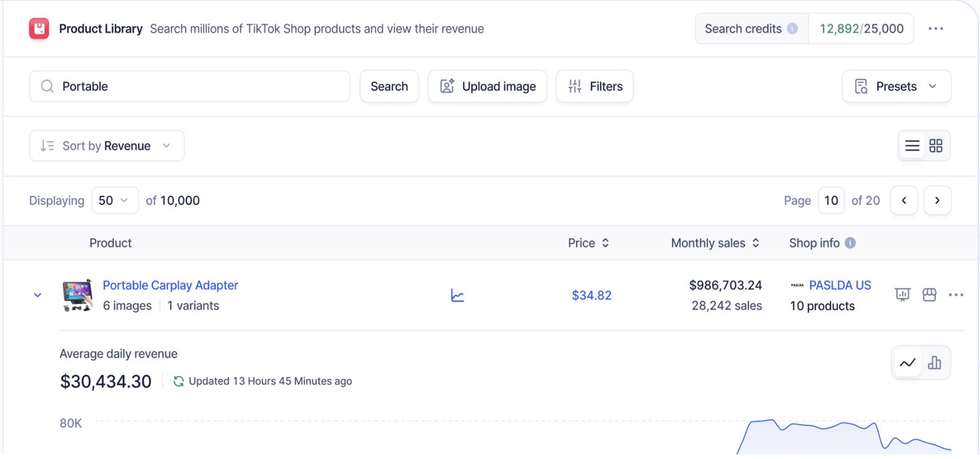The width and height of the screenshot is (980, 459).
Task: Open the PASLDA US shop link
Action: click(x=840, y=285)
